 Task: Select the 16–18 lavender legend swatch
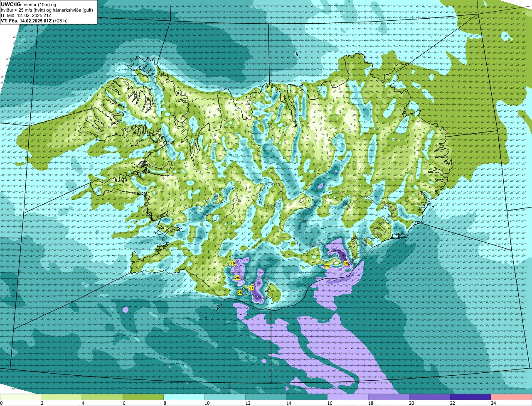(348, 397)
